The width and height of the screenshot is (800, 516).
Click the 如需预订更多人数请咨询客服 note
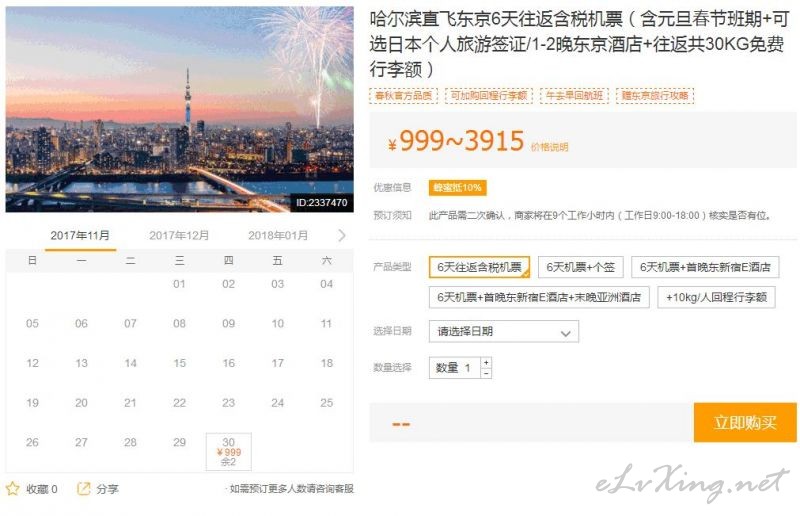click(x=290, y=489)
